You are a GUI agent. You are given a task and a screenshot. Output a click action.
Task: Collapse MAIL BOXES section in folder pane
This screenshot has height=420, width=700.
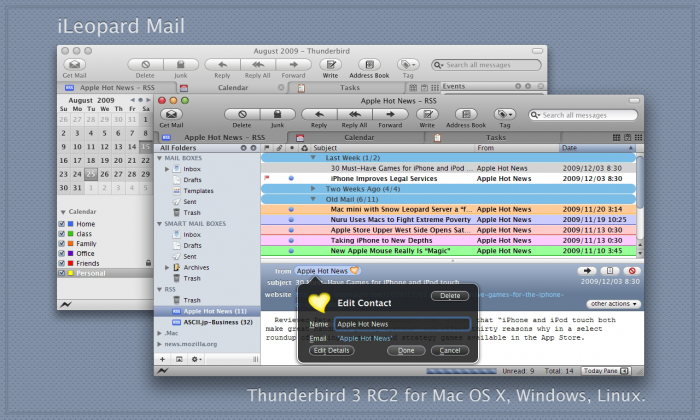click(159, 158)
